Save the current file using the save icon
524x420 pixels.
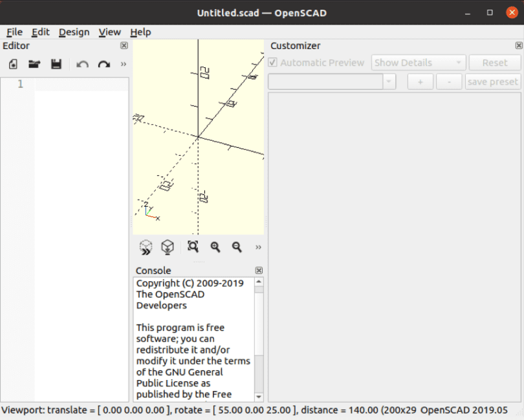[56, 63]
